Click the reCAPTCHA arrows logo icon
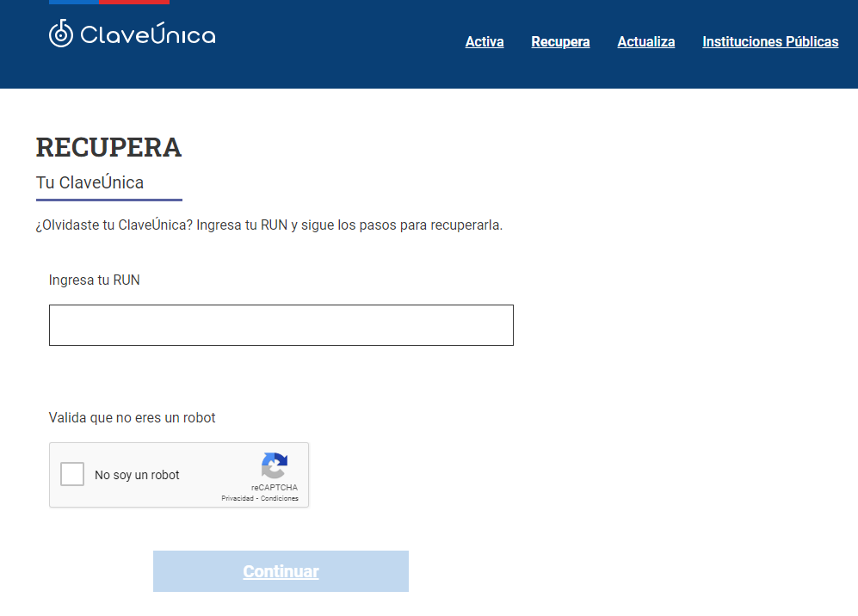Viewport: 858px width, 616px height. click(274, 465)
